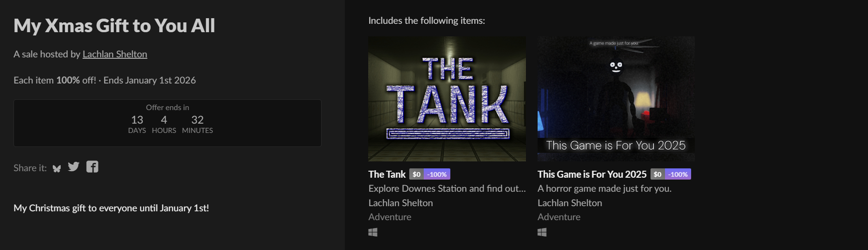Click Windows icon under This Game is For You 2025
Viewport: 868px width, 250px height.
pos(542,232)
